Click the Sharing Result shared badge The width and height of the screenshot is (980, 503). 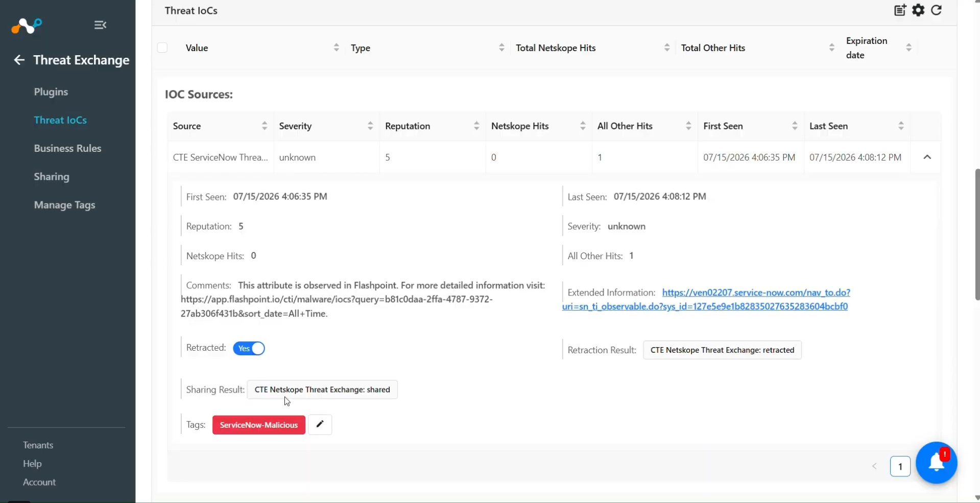click(322, 390)
